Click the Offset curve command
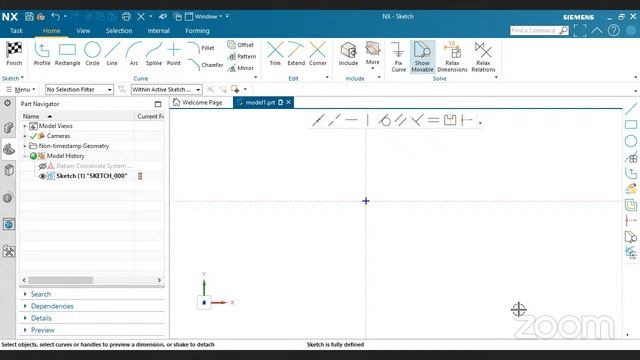The height and width of the screenshot is (360, 640). (240, 44)
